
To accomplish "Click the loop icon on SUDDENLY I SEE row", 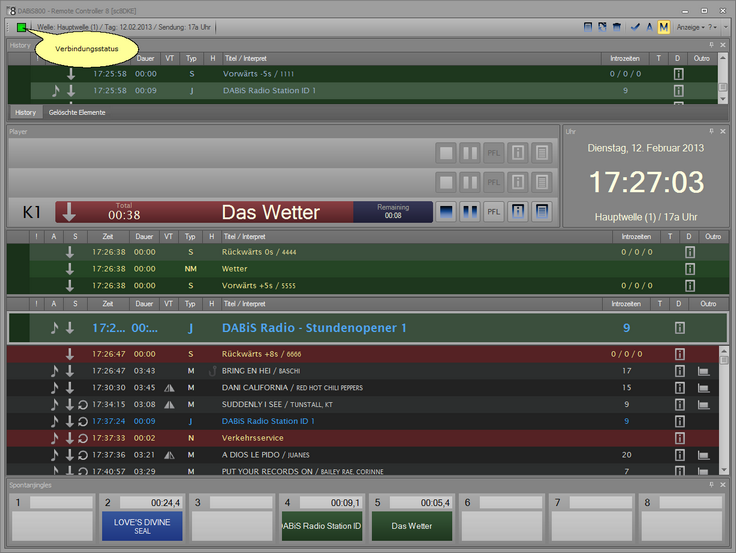I will (x=83, y=405).
